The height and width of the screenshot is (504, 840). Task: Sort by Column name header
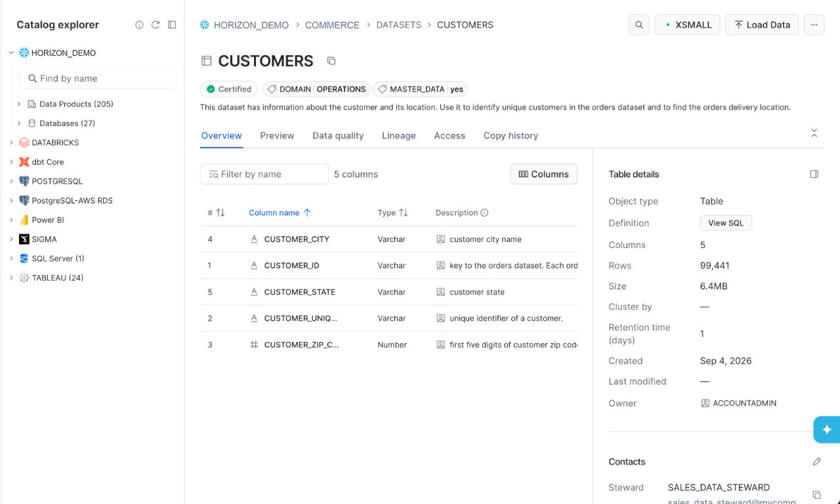[x=280, y=213]
